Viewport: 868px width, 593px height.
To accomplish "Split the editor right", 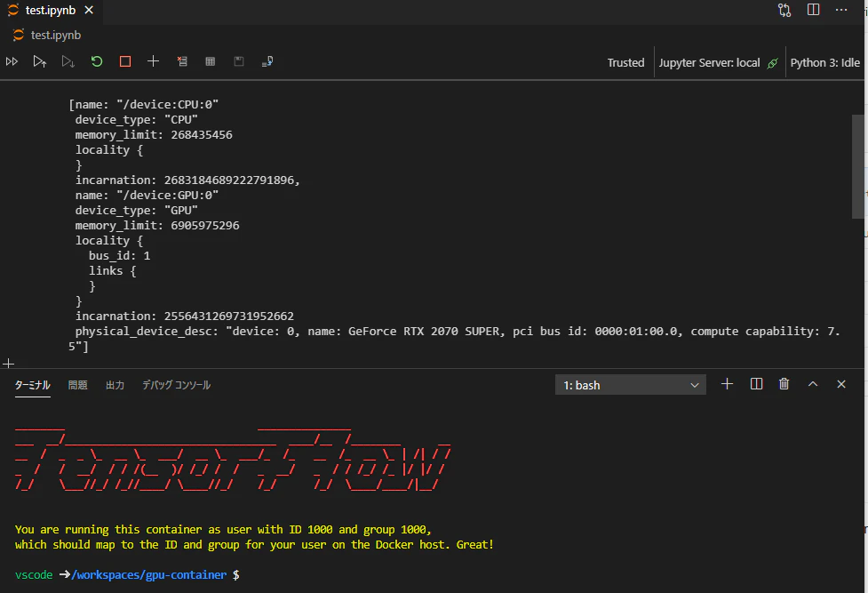I will point(813,10).
